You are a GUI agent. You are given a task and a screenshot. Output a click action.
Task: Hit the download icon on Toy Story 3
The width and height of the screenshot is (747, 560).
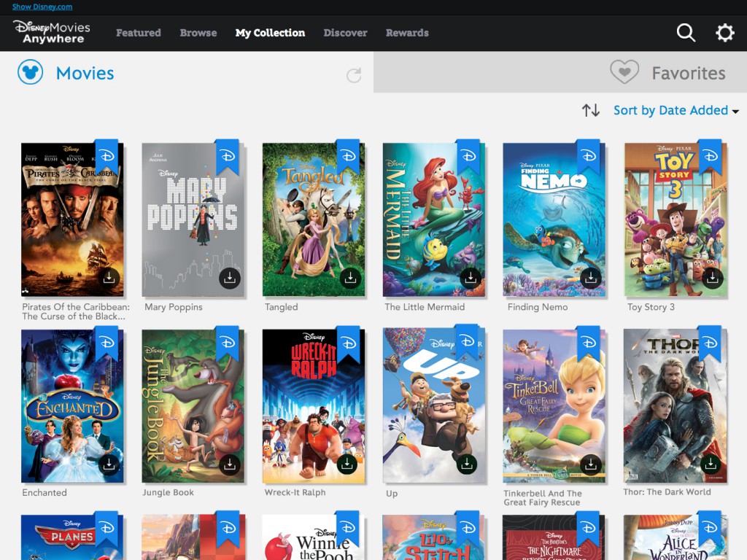pyautogui.click(x=712, y=278)
